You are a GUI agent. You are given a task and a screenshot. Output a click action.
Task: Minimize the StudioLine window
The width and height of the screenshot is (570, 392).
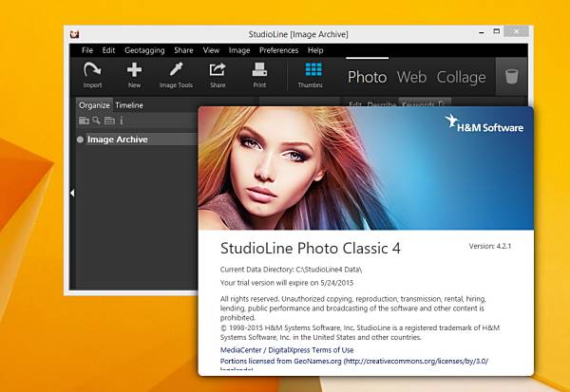482,32
